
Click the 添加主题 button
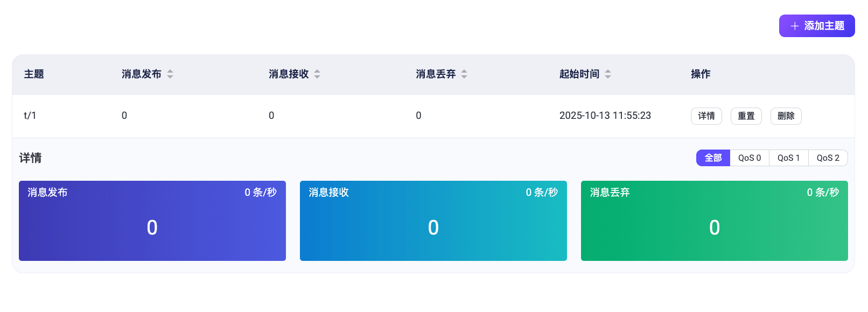click(817, 25)
